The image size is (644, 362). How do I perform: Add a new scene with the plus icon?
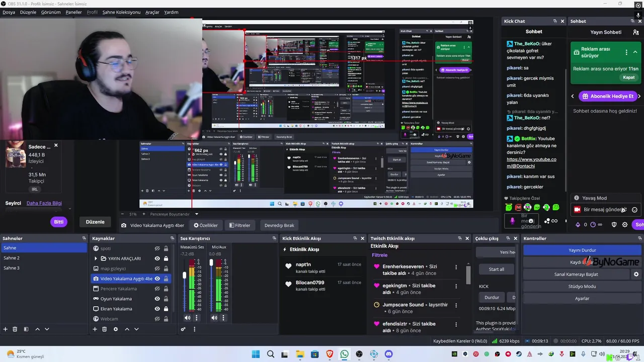coord(6,329)
